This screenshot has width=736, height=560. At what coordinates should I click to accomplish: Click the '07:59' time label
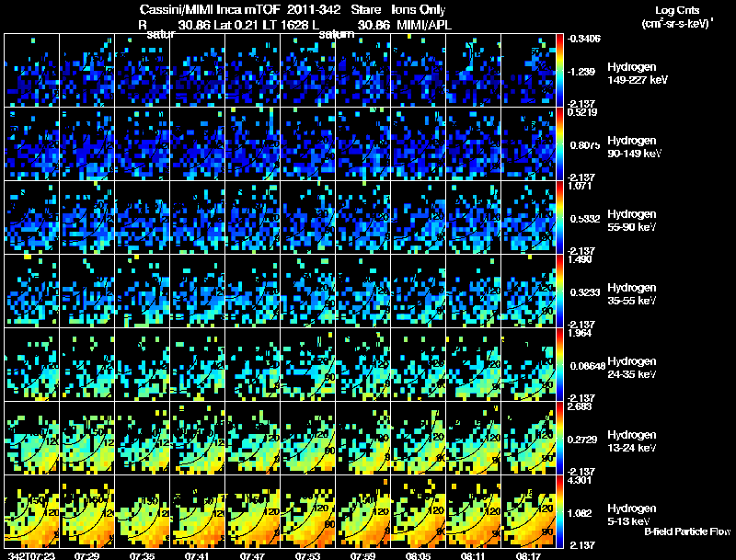tap(362, 555)
